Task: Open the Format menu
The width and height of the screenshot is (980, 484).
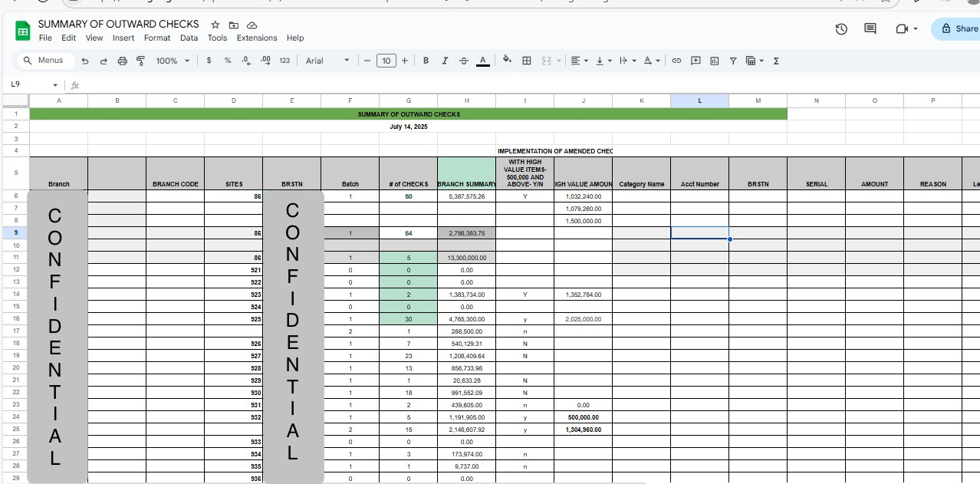Action: click(x=157, y=38)
